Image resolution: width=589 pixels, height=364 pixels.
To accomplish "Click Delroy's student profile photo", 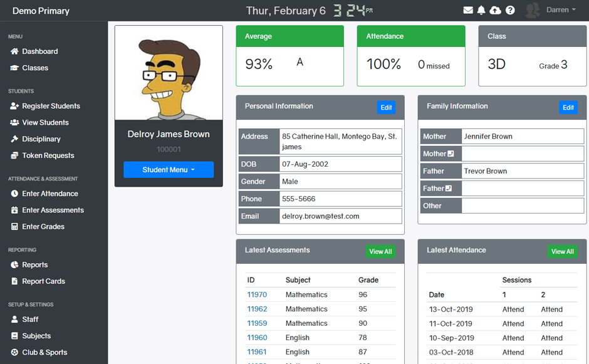I will tap(169, 73).
